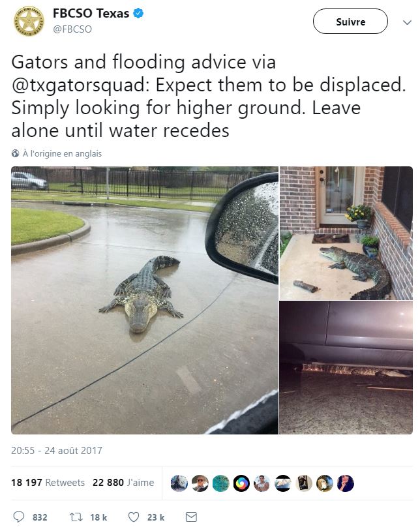Click the blue verified badge
Viewport: 420px width, 531px height.
pyautogui.click(x=138, y=13)
